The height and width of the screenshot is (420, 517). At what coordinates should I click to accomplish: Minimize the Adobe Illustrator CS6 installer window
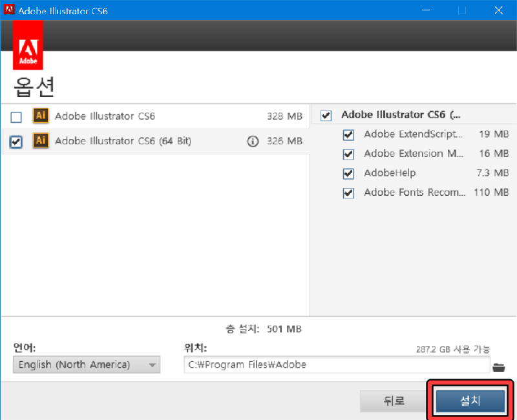tap(426, 10)
